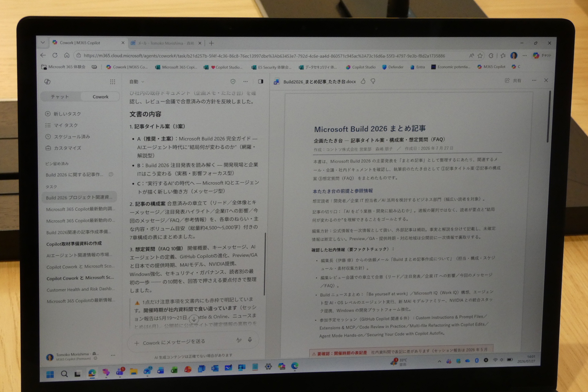Screen dimensions: 588x392
Task: Click the address bar URL
Action: tap(264, 56)
